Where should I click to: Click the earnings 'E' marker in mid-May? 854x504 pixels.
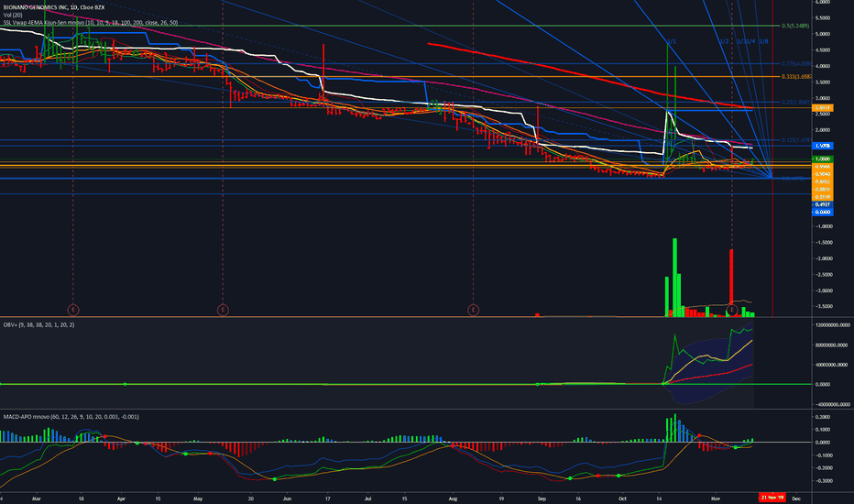223,310
